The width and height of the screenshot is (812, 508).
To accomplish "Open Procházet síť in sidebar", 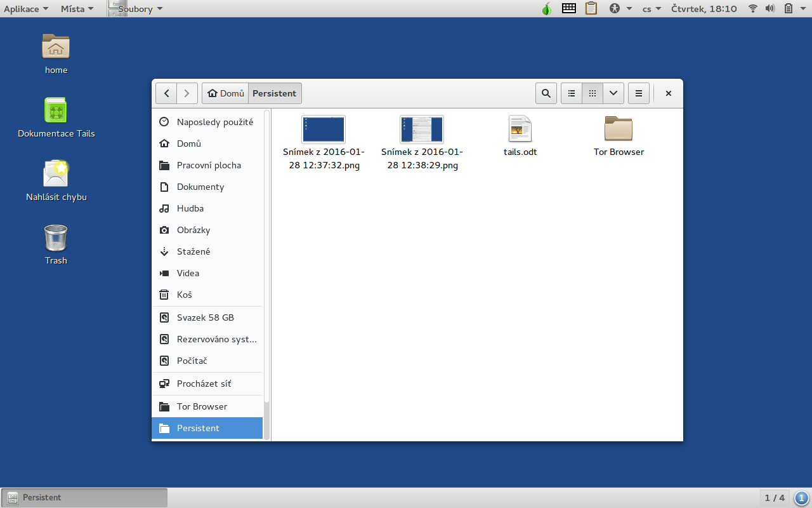I will click(207, 384).
